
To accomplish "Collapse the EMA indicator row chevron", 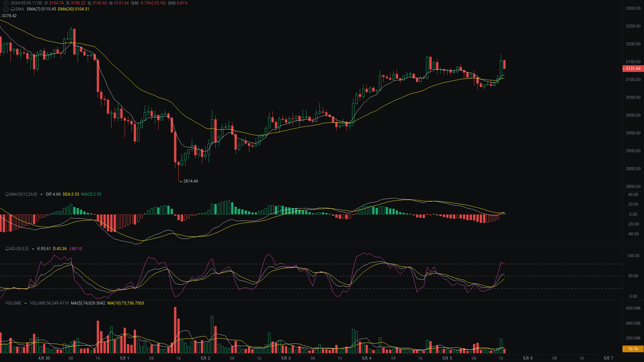I will point(6,9).
